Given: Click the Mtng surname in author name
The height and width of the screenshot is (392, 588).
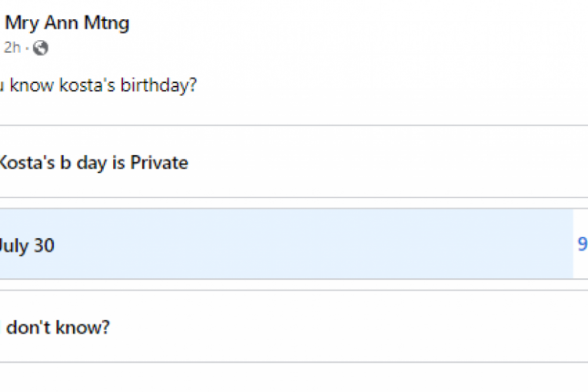Looking at the screenshot, I should point(108,23).
